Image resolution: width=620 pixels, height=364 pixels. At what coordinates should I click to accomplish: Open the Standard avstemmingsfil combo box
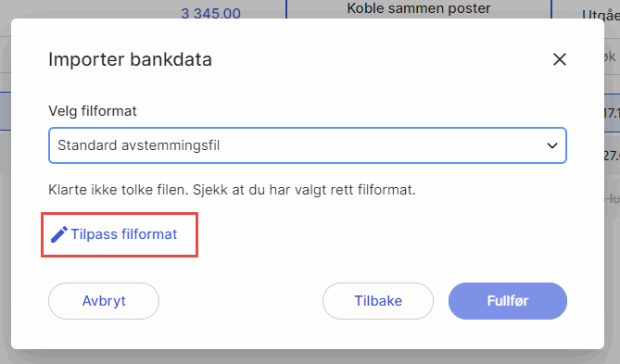(308, 145)
